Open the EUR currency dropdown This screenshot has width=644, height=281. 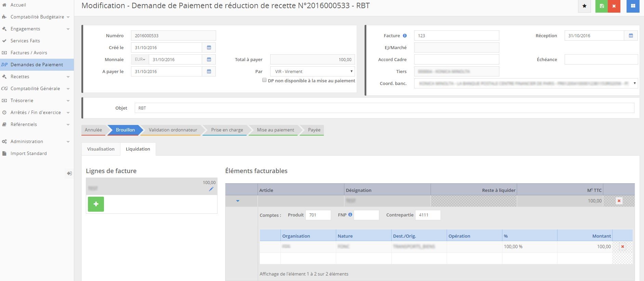(x=140, y=60)
